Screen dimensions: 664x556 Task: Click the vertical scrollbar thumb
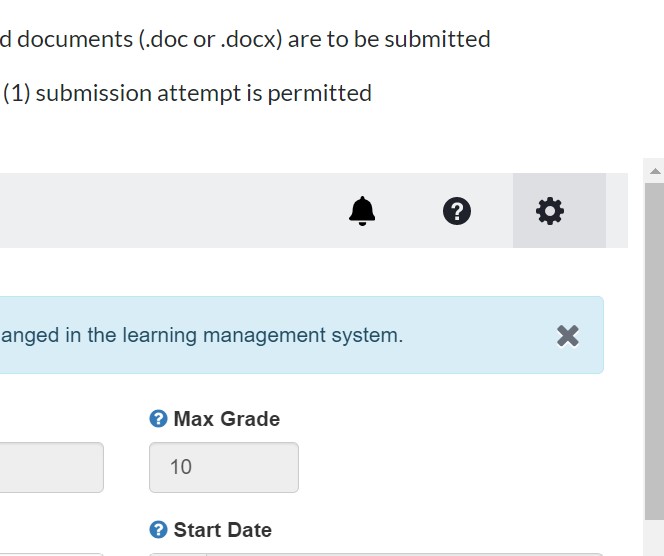click(655, 351)
